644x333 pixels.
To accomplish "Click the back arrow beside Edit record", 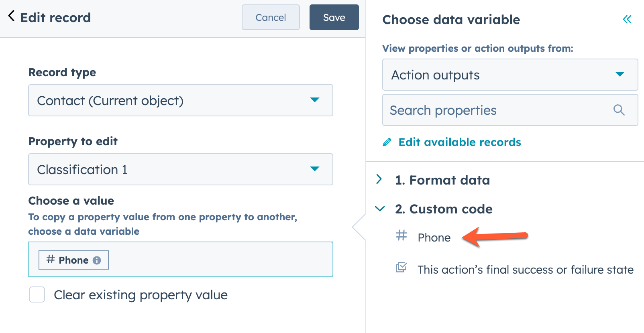I will 11,16.
